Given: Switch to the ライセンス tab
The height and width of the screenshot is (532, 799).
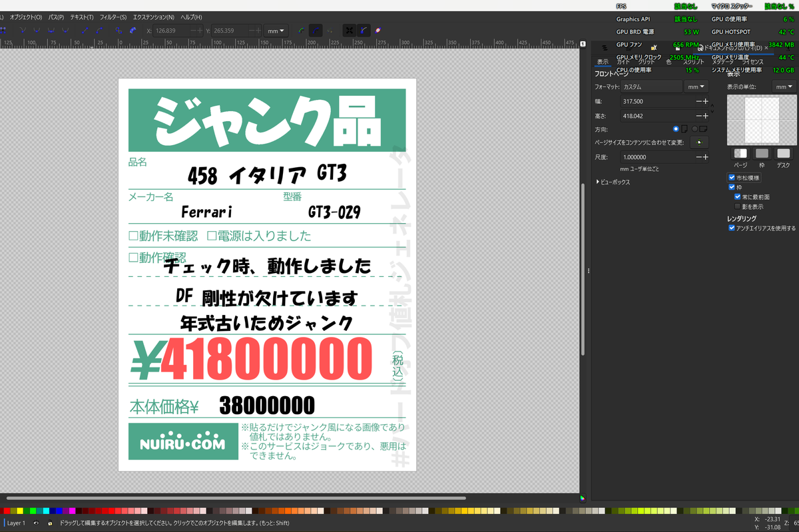Looking at the screenshot, I should [752, 62].
